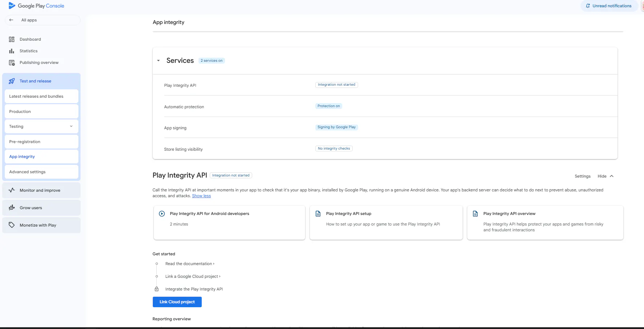Click the No integrity checks badge
The width and height of the screenshot is (644, 329).
click(x=334, y=149)
